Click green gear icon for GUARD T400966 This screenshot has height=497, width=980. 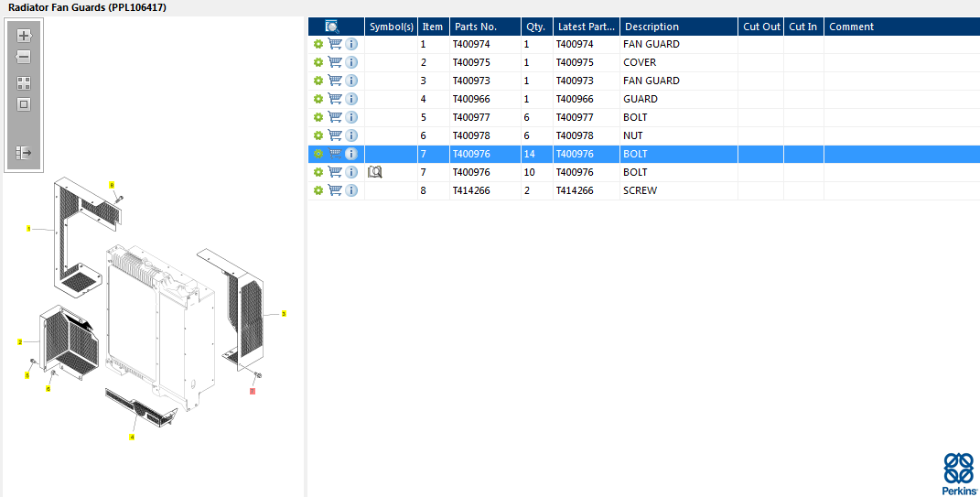click(x=318, y=99)
